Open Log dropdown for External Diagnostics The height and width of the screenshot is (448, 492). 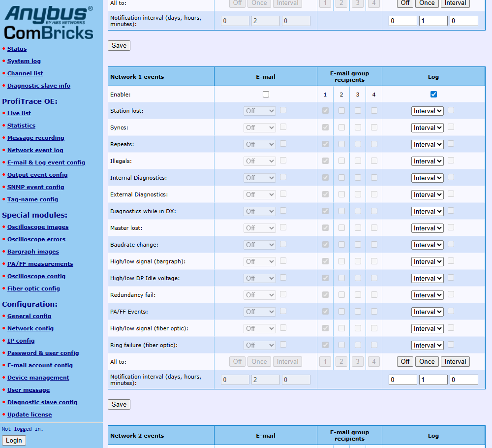point(428,194)
